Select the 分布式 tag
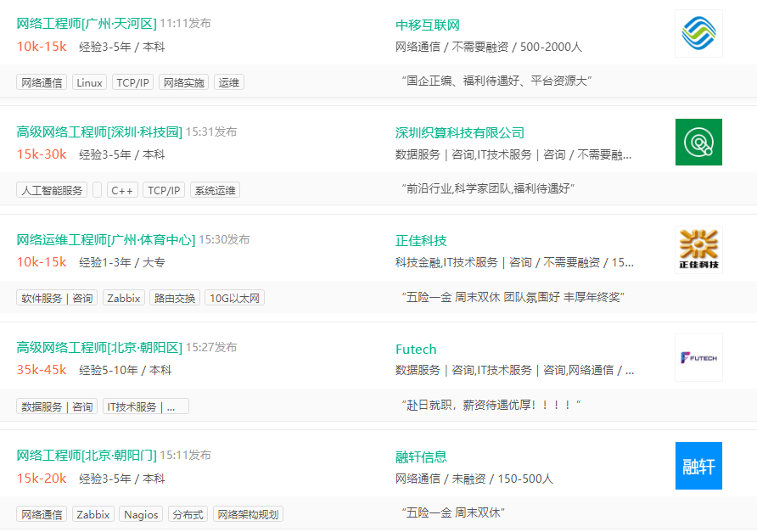Image resolution: width=757 pixels, height=532 pixels. (x=188, y=514)
